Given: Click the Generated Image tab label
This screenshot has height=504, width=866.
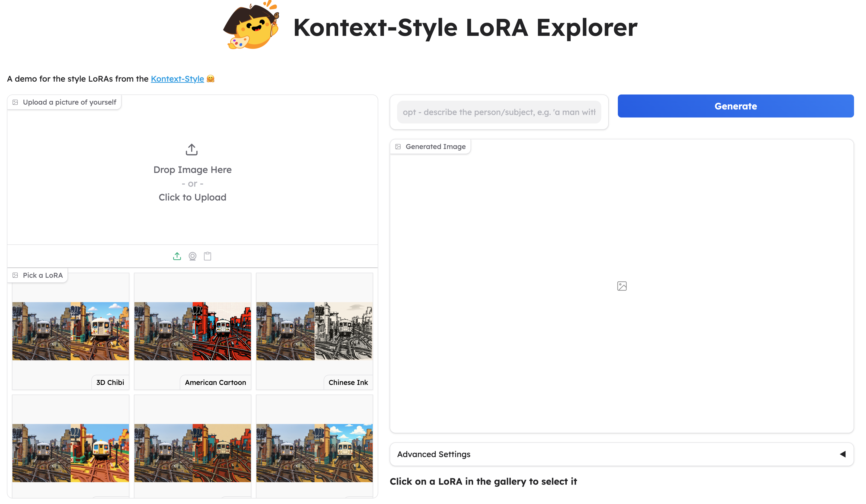Looking at the screenshot, I should click(x=435, y=146).
